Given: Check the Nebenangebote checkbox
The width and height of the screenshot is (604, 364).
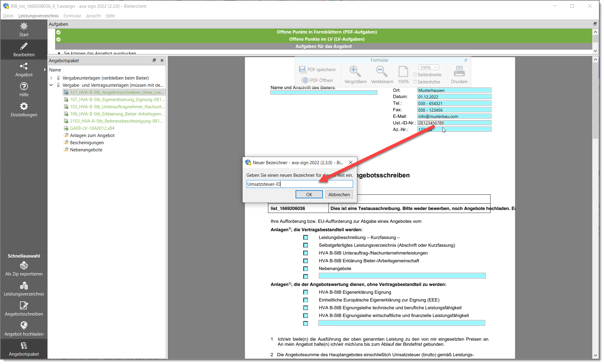Looking at the screenshot, I should [305, 269].
